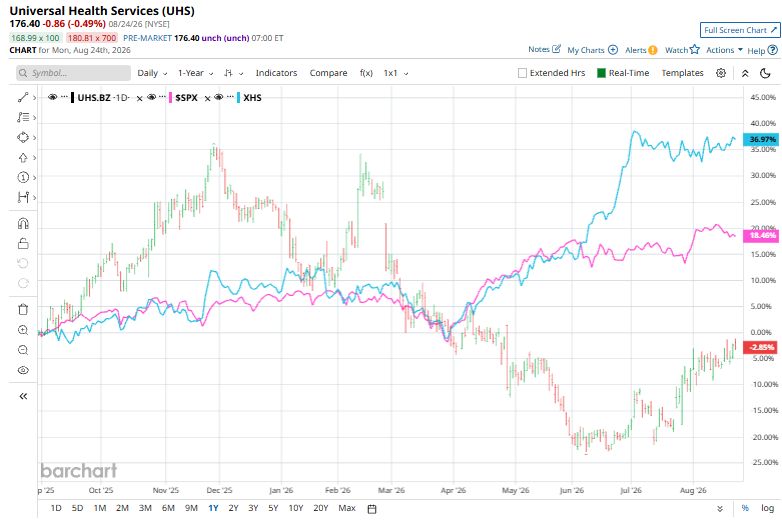This screenshot has width=782, height=530.
Task: Expand the measure tool submenu arrow
Action: (x=34, y=197)
